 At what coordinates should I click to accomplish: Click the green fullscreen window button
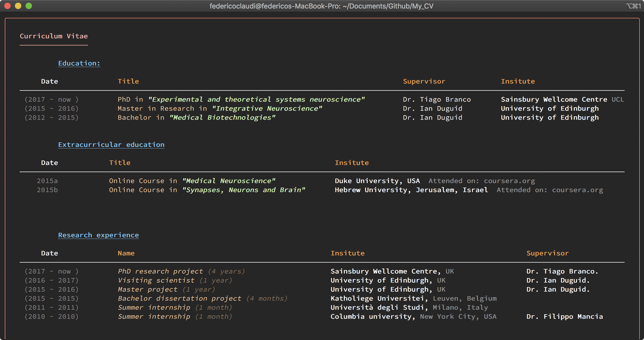tap(29, 6)
